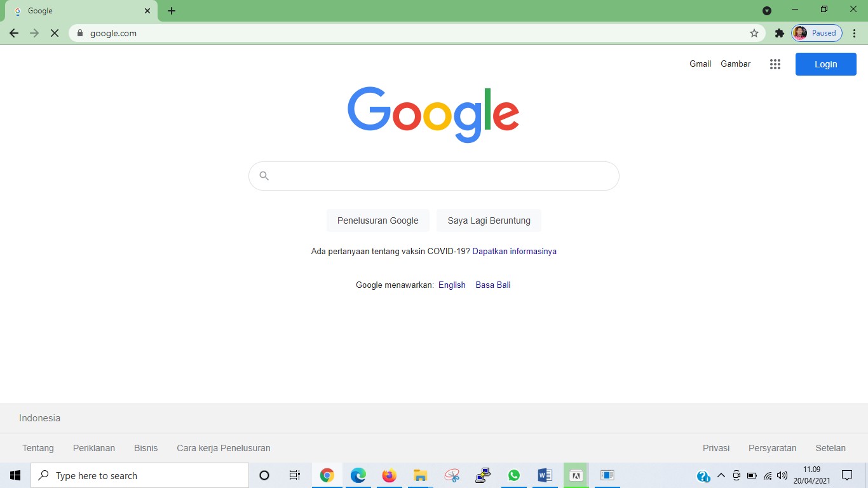Bookmark this page with the star icon
The image size is (868, 488).
pos(754,33)
